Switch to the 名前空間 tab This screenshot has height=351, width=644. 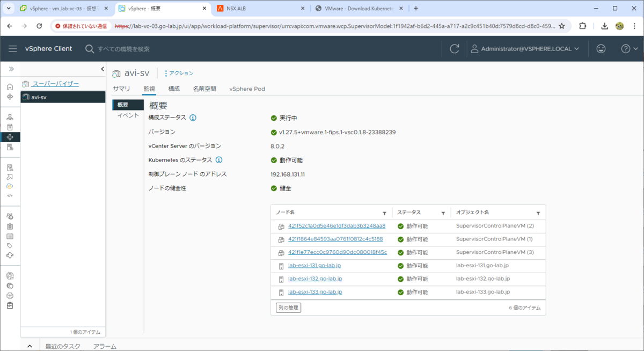pos(204,89)
